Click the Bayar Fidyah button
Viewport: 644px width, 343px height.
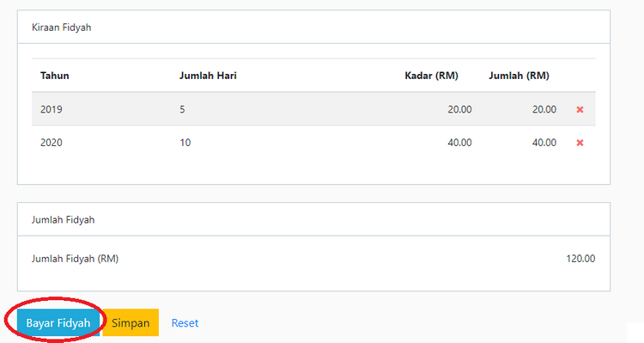[58, 323]
